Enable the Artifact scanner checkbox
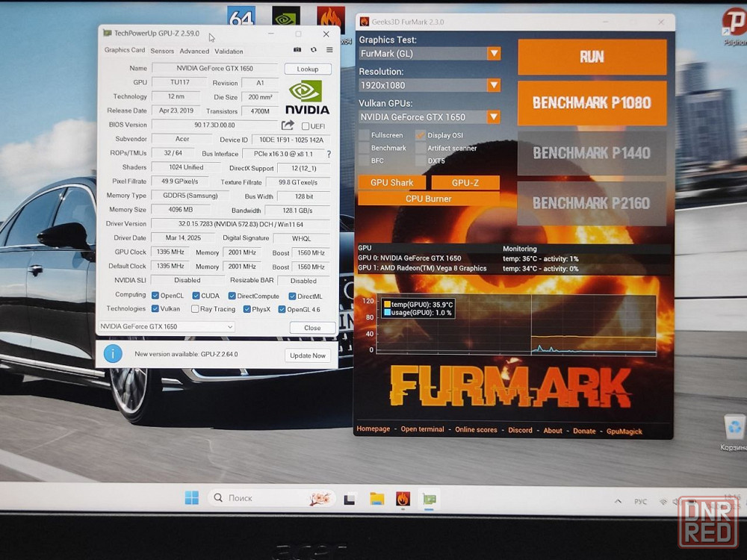Viewport: 747px width, 560px height. point(420,148)
